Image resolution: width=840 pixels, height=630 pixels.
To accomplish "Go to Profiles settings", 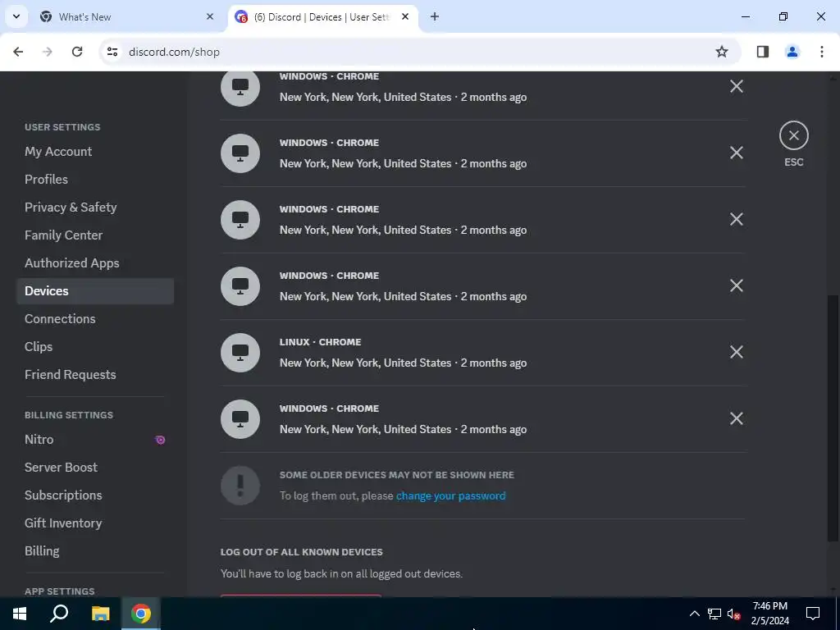I will [x=46, y=180].
